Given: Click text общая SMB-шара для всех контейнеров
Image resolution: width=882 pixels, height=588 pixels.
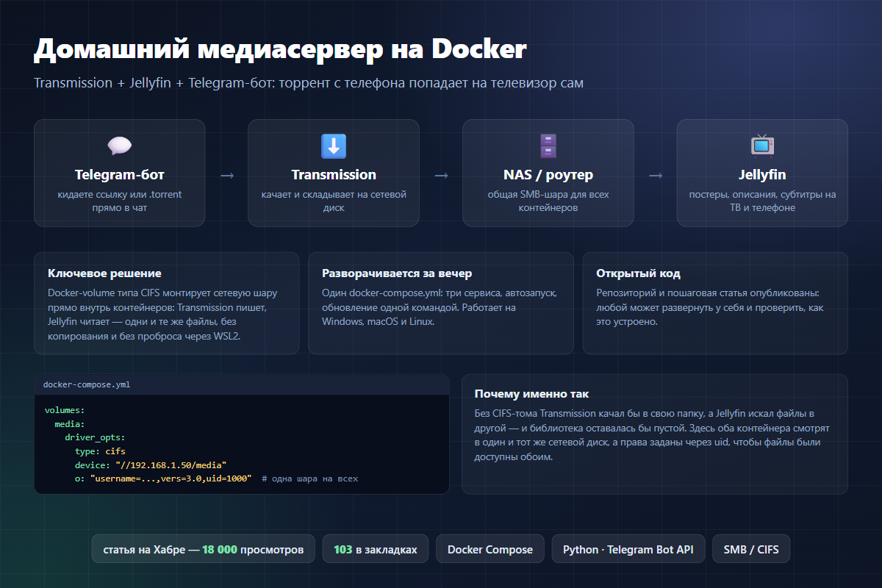Looking at the screenshot, I should pos(548,201).
